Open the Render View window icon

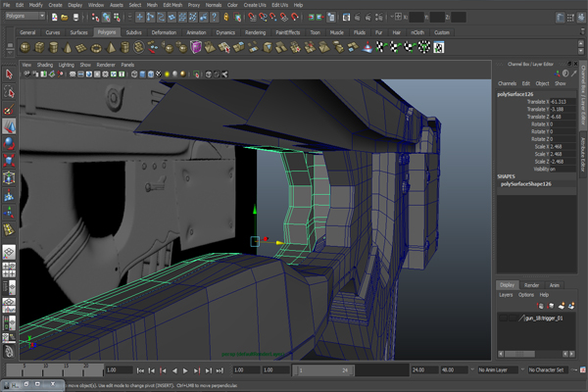(346, 18)
